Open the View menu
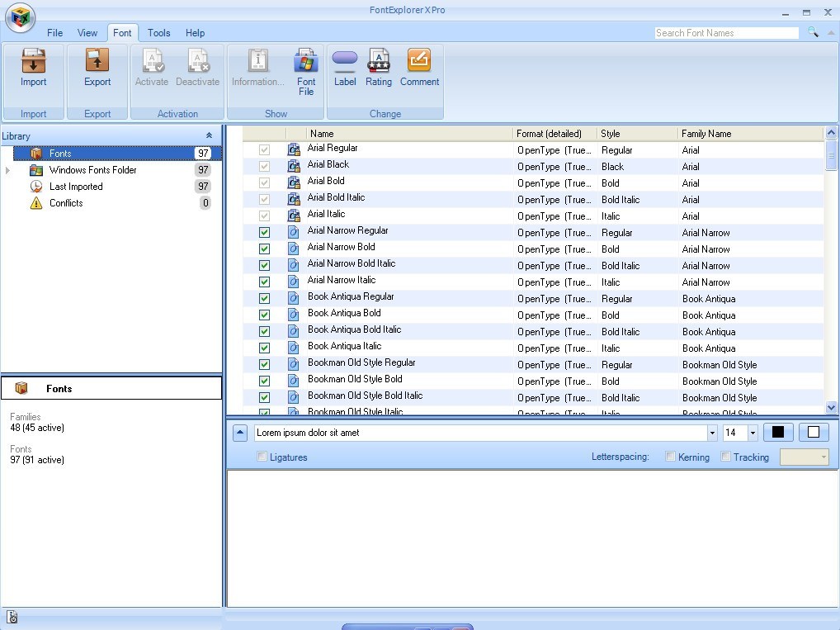The height and width of the screenshot is (630, 840). (87, 33)
